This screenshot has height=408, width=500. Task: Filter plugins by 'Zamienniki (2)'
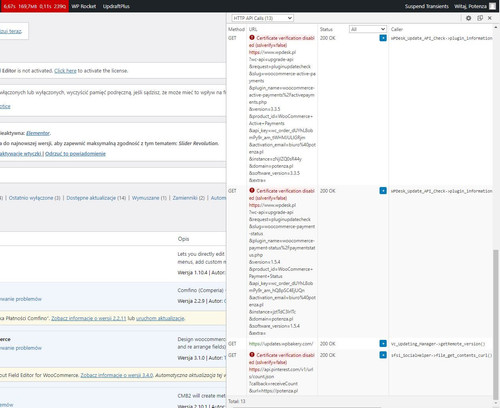(189, 198)
